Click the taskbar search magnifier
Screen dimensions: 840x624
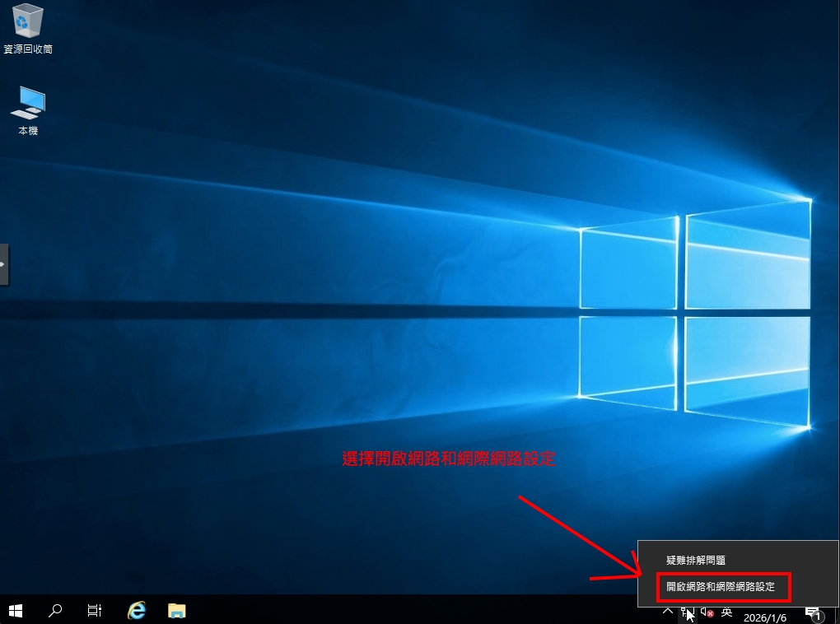tap(55, 610)
